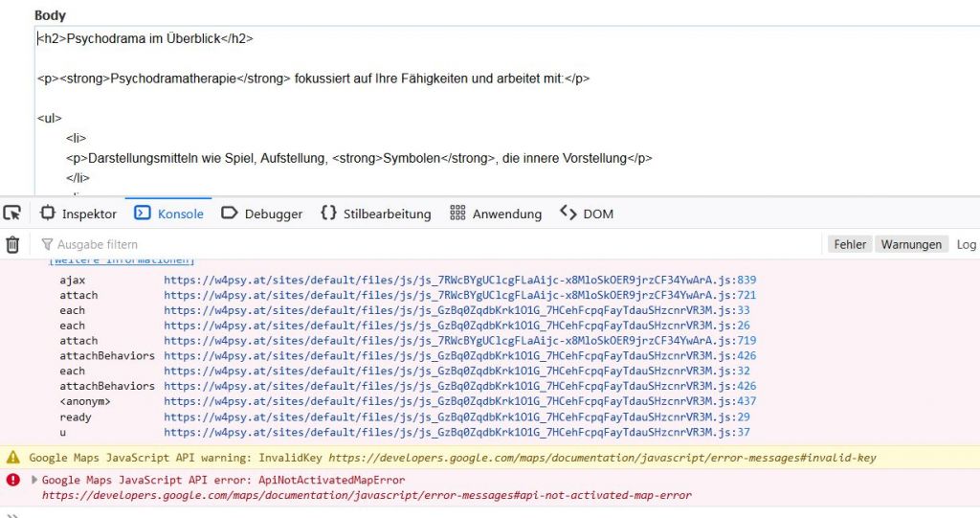980x518 pixels.
Task: Clear console with the trash icon
Action: [12, 244]
